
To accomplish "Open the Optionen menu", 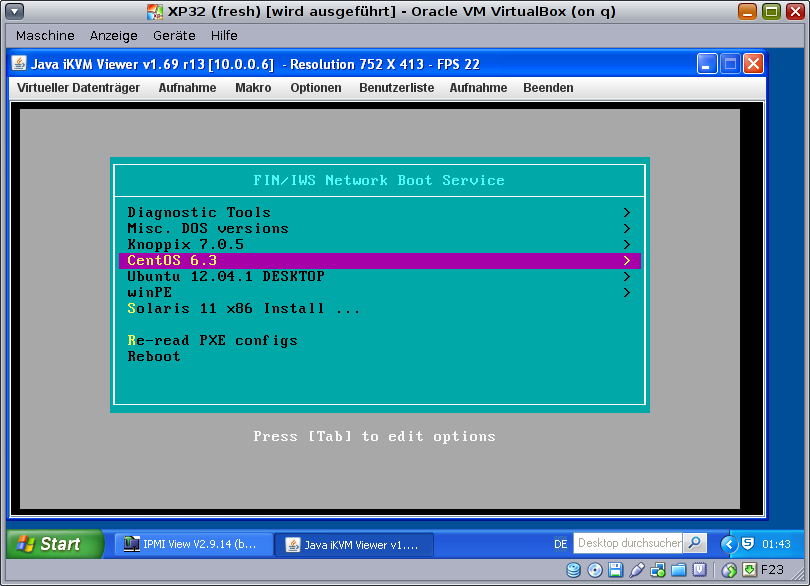I will pos(316,88).
